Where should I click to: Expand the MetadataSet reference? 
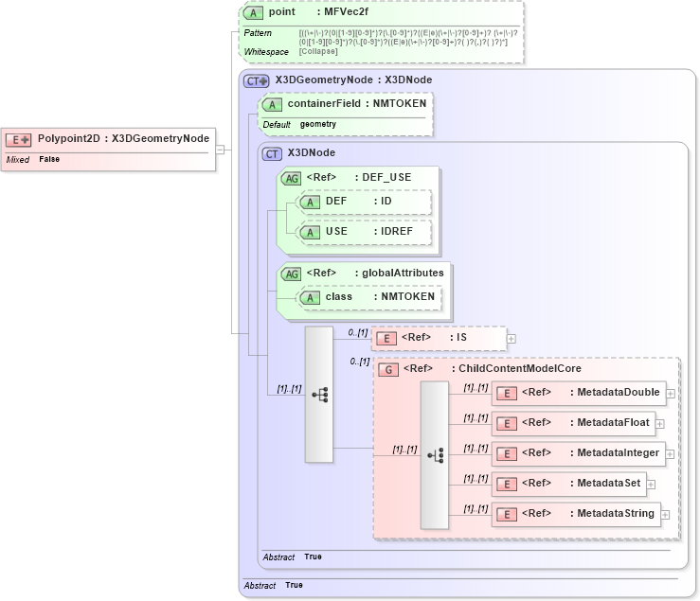coord(652,485)
